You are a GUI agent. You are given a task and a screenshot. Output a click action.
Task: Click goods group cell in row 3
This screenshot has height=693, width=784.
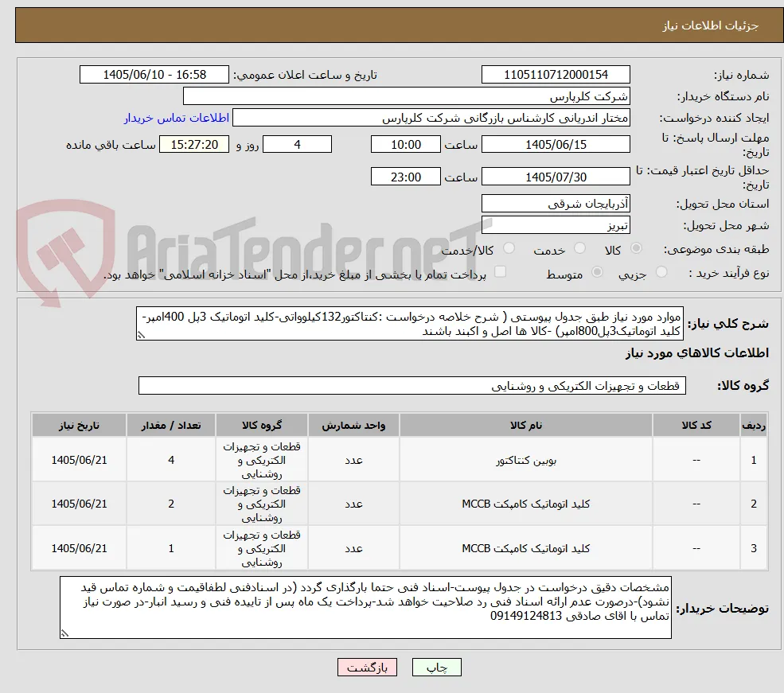(x=262, y=548)
